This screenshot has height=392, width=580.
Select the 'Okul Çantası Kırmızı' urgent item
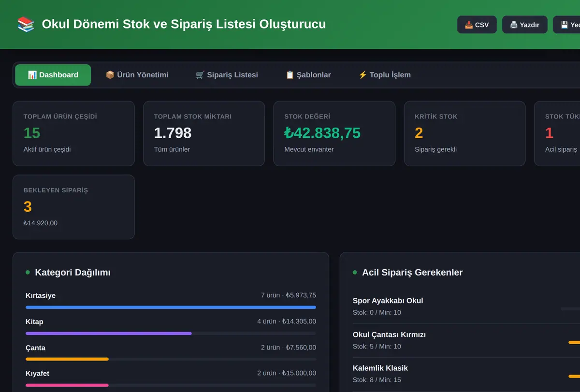390,334
